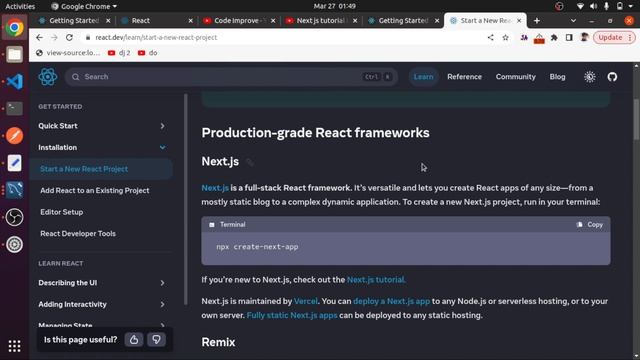Toggle the dark/light theme sun icon
The image size is (640, 360).
pos(589,77)
